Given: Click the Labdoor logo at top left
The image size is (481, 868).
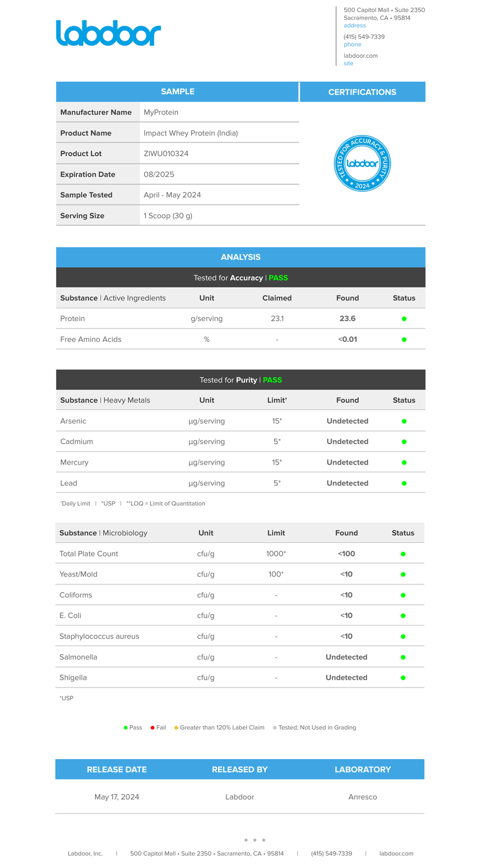Looking at the screenshot, I should click(x=108, y=33).
